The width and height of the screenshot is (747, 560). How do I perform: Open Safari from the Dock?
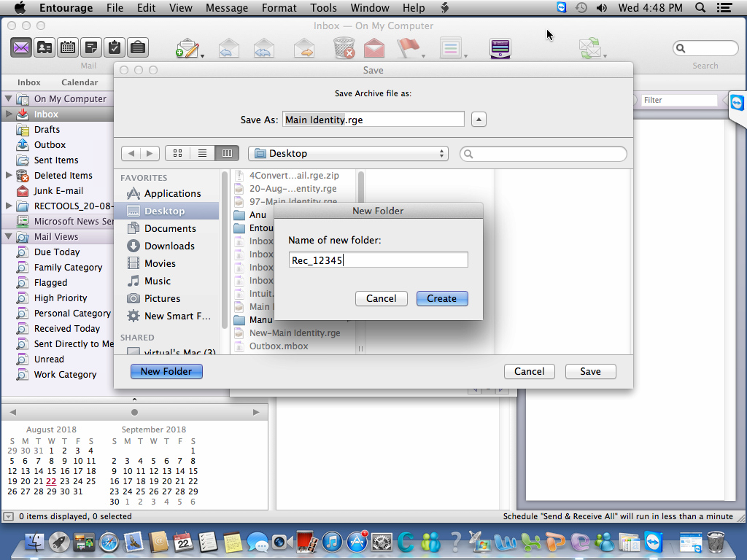pyautogui.click(x=109, y=542)
